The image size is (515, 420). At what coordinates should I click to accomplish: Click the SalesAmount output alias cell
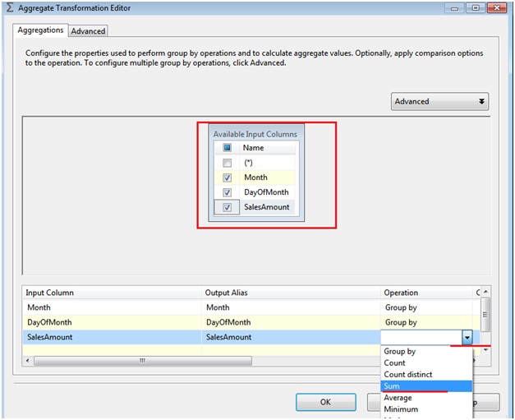pyautogui.click(x=291, y=337)
